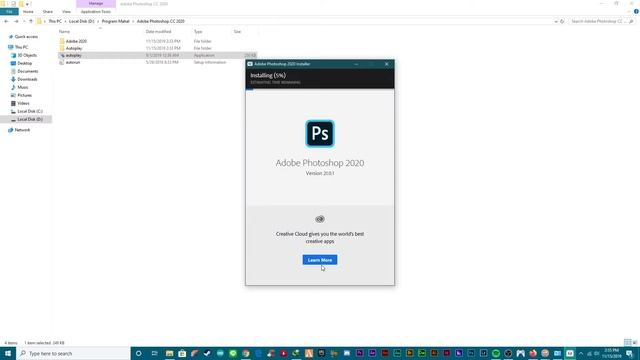This screenshot has height=360, width=640.
Task: Open Pictures in navigation pane
Action: (24, 95)
